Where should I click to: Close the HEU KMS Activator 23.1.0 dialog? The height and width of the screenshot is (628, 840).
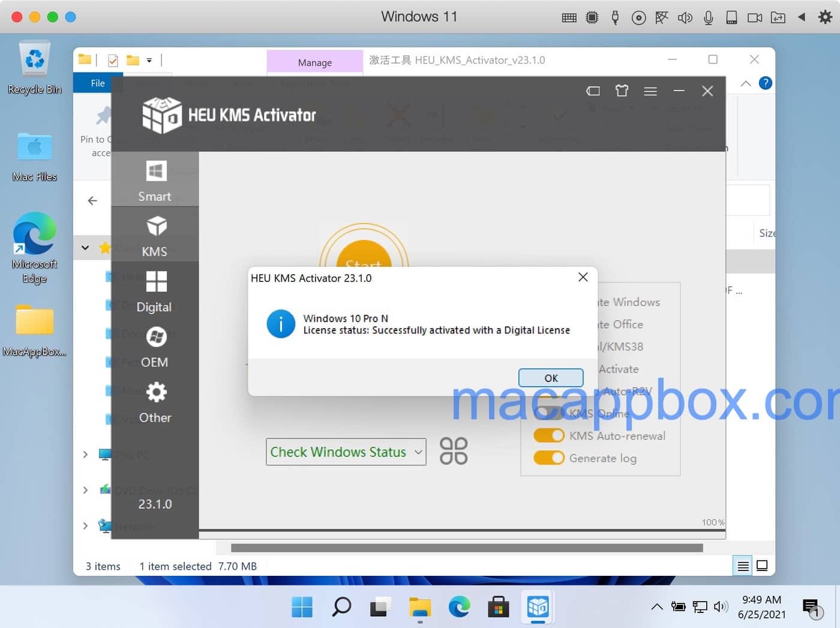(583, 277)
